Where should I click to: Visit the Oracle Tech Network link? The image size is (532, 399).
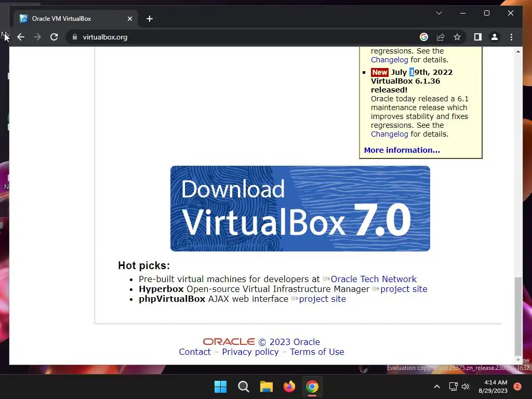(x=373, y=279)
